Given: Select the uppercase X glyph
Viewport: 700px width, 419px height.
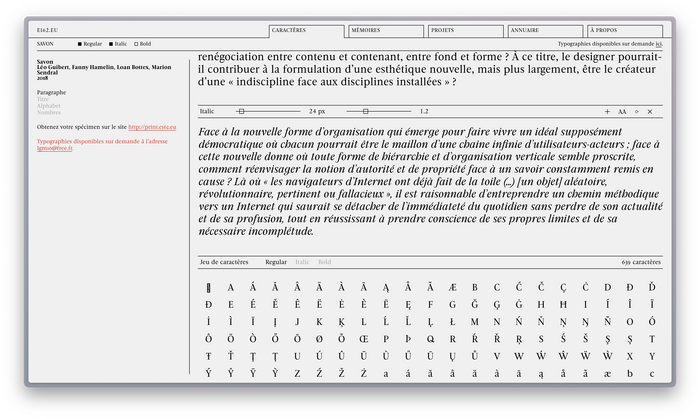Looking at the screenshot, I should click(x=629, y=357).
